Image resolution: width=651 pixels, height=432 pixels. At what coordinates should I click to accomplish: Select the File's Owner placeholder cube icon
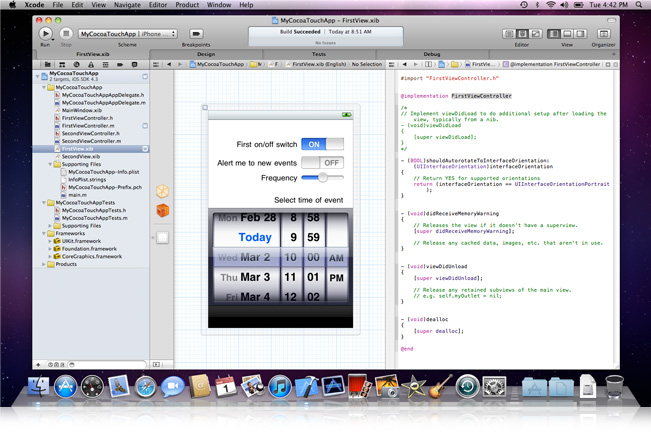162,190
